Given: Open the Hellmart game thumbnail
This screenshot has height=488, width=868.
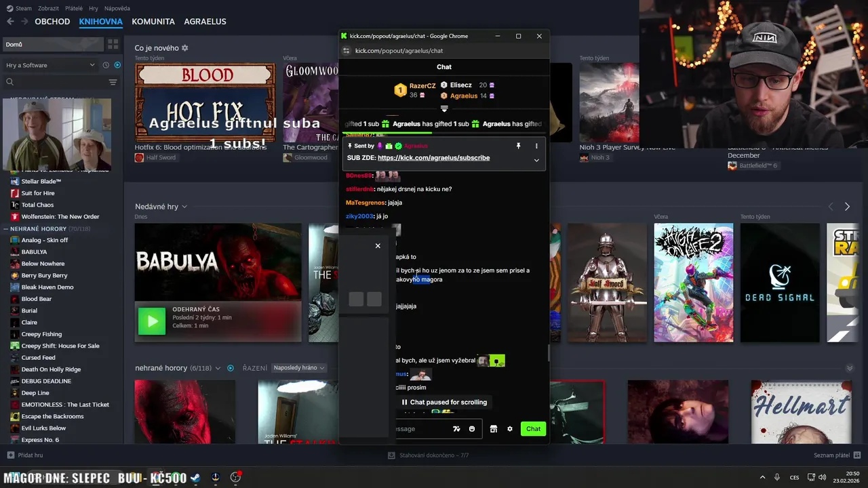Looking at the screenshot, I should (x=801, y=411).
